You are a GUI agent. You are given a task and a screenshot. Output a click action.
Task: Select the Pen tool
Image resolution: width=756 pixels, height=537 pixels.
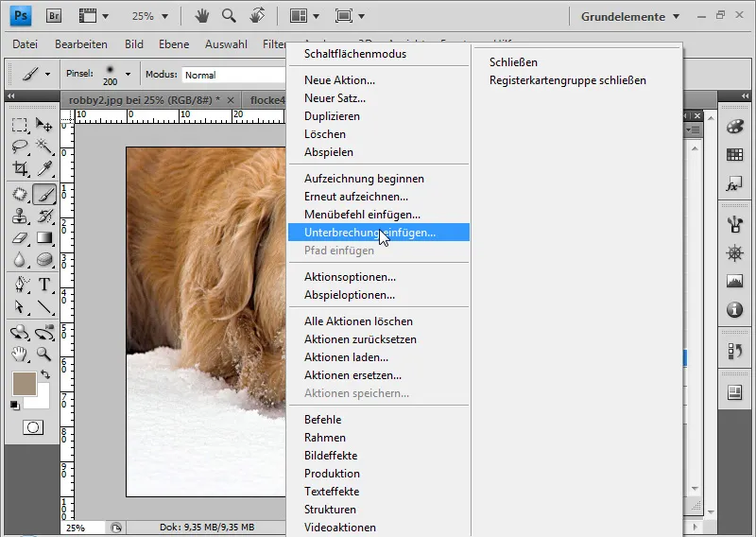click(x=19, y=285)
